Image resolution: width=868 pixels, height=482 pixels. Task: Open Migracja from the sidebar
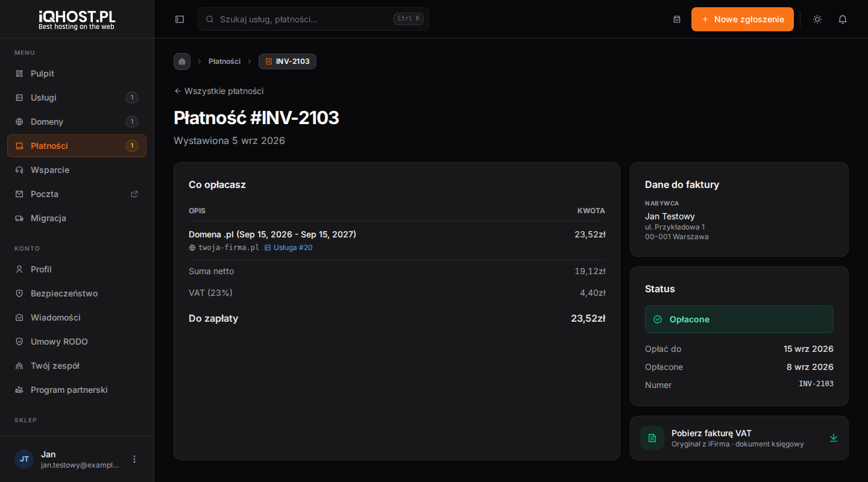(77, 218)
